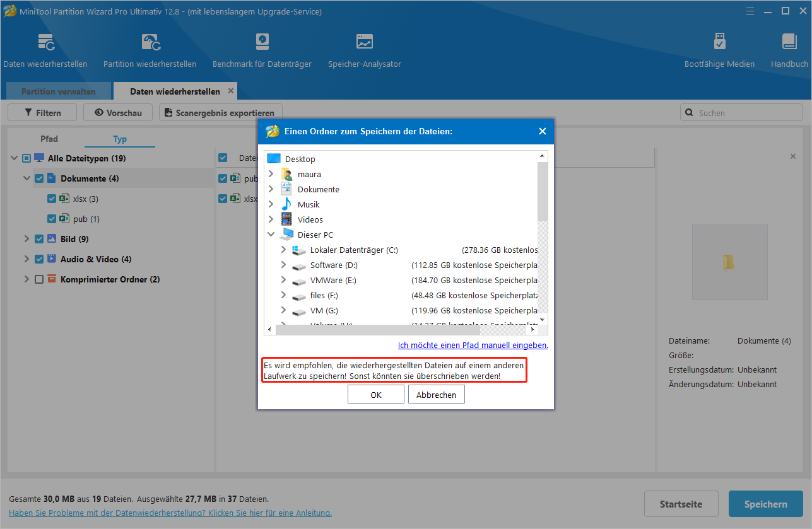Select the Typ view tab
Screen dimensions: 812x529
pos(120,139)
